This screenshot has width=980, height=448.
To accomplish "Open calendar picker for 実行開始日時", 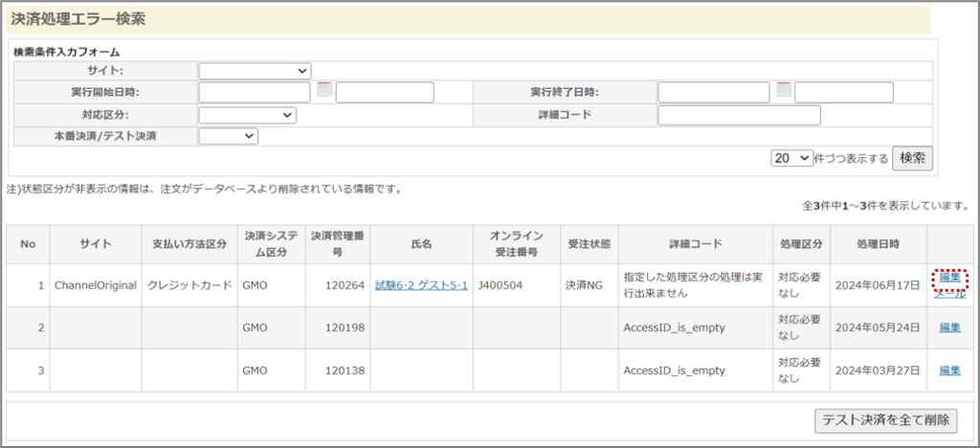I will [x=323, y=90].
